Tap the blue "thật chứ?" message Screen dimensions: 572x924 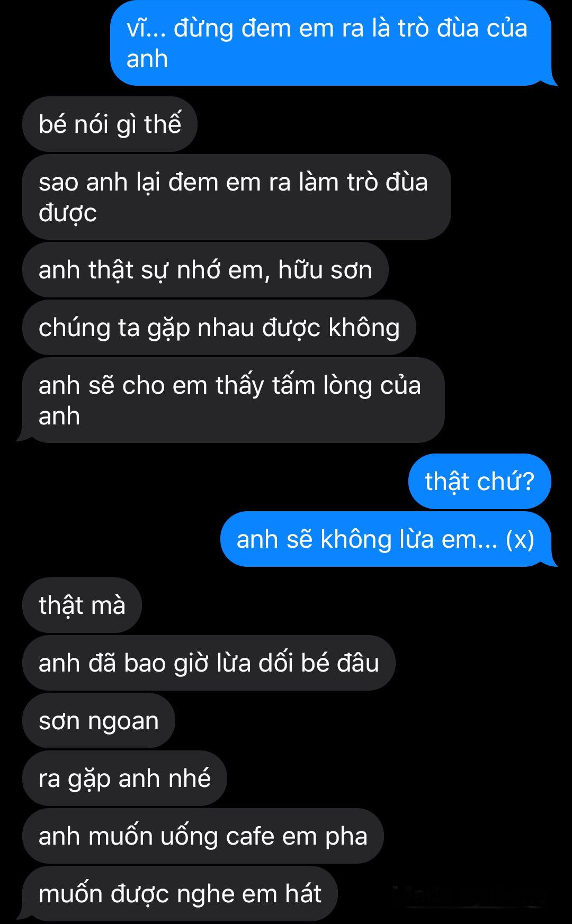click(480, 481)
